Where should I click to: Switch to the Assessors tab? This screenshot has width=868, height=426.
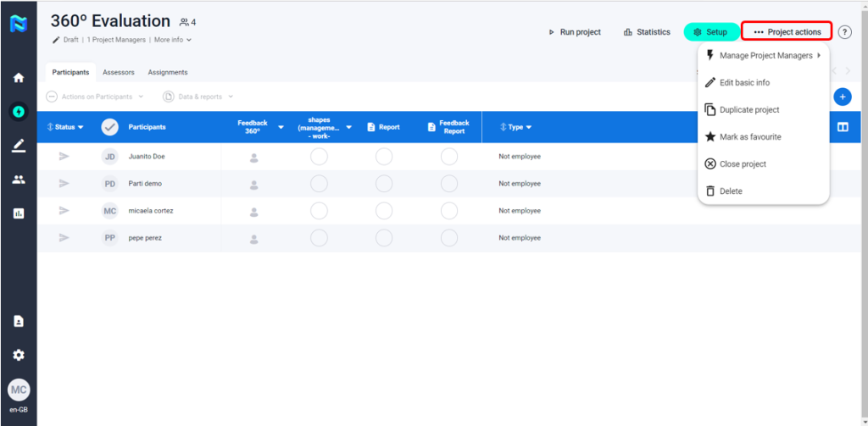coord(118,72)
